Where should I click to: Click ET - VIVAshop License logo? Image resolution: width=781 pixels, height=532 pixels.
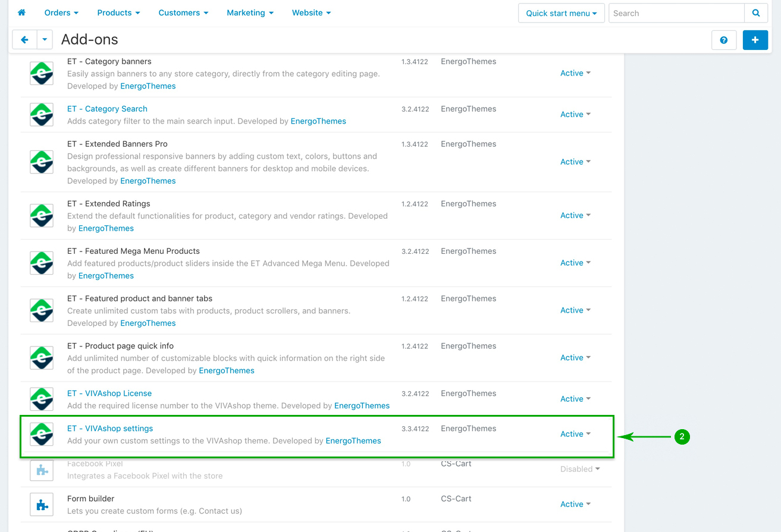(42, 399)
